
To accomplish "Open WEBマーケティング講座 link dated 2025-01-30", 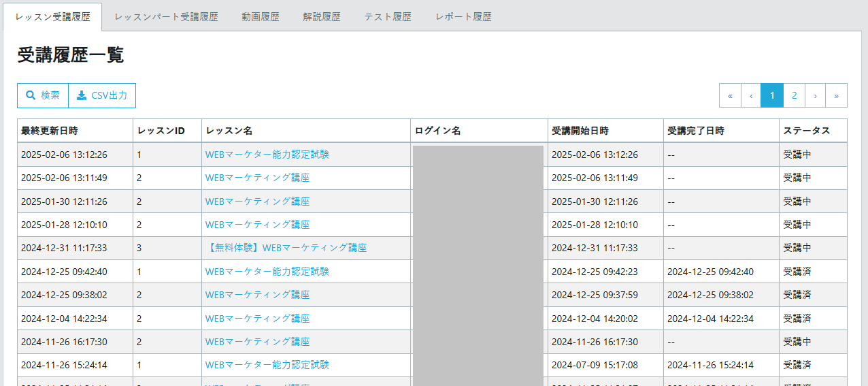I will (x=258, y=202).
